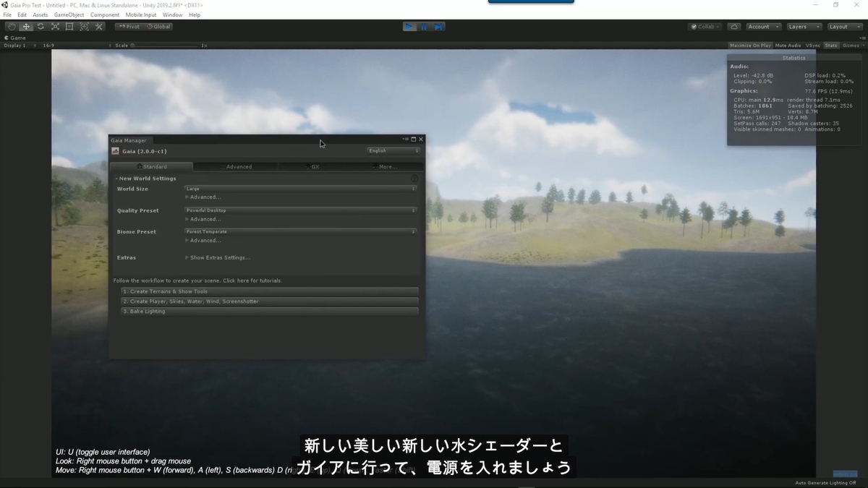Viewport: 868px width, 488px height.
Task: Expand Show Extras Settings
Action: (218, 257)
